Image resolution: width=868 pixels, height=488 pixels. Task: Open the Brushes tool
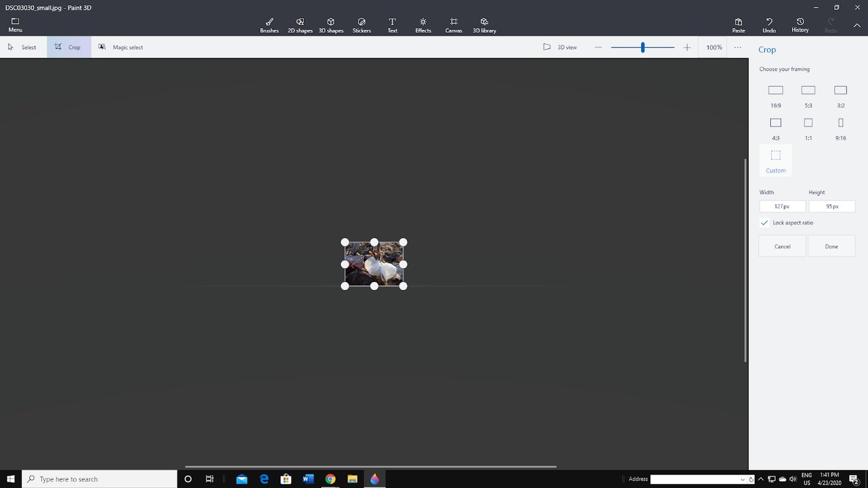[x=269, y=25]
